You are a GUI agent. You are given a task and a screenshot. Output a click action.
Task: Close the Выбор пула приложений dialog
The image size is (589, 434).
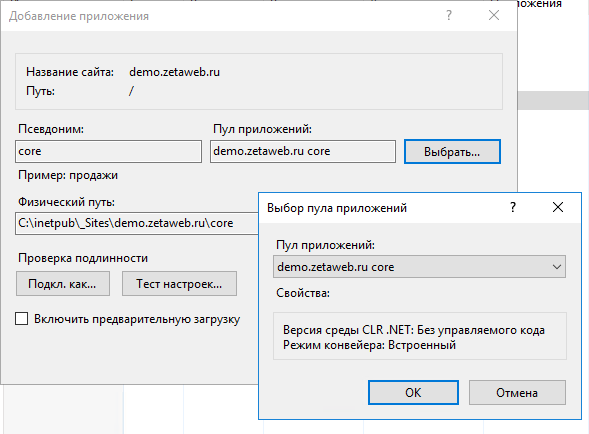pos(558,207)
